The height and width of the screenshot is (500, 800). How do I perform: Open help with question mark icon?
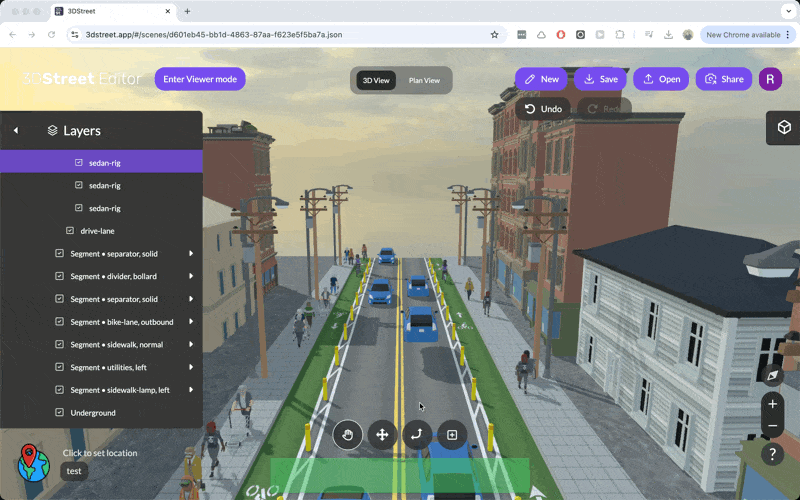pyautogui.click(x=772, y=454)
